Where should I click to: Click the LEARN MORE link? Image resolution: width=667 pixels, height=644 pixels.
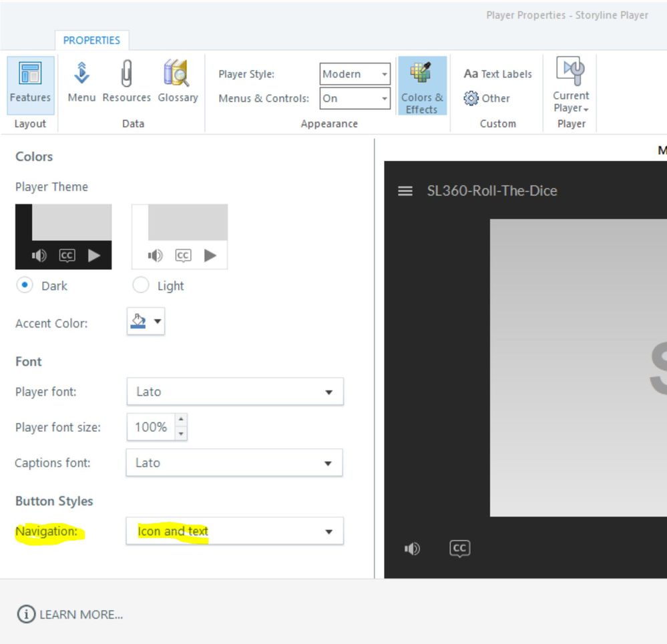(70, 614)
